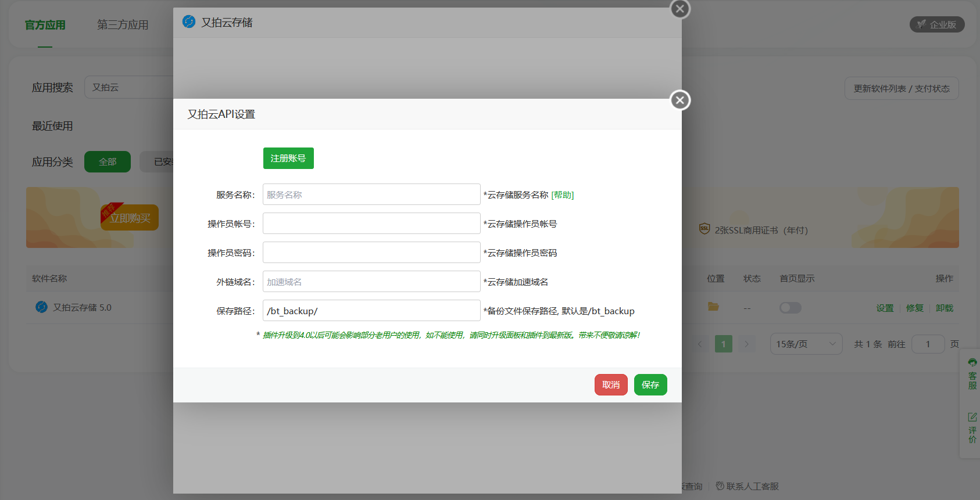Toggle 首页显示 switch for 又拍云存储
The height and width of the screenshot is (500, 980).
[x=790, y=308]
